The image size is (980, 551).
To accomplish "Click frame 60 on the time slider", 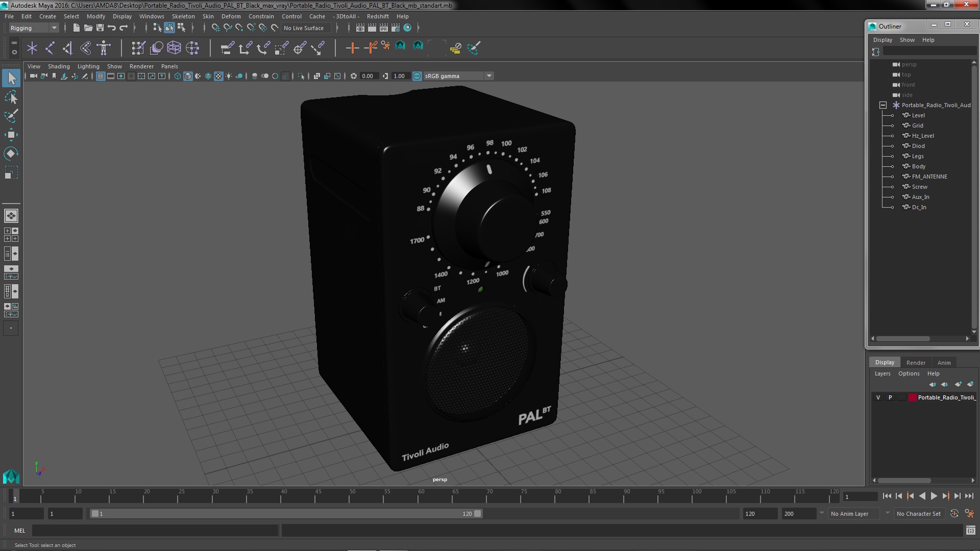I will point(421,496).
